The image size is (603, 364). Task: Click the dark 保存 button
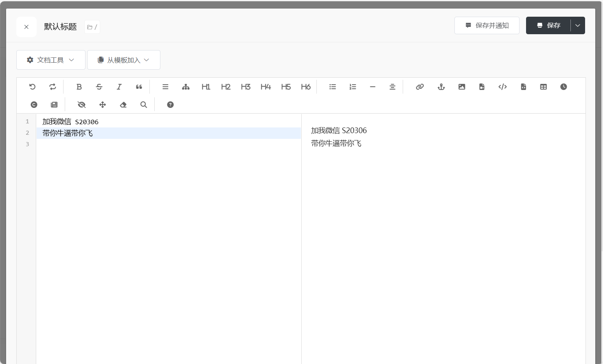tap(548, 25)
